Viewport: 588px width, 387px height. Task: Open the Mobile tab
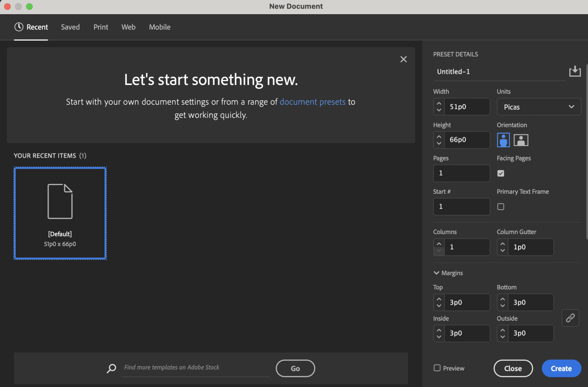pos(159,27)
